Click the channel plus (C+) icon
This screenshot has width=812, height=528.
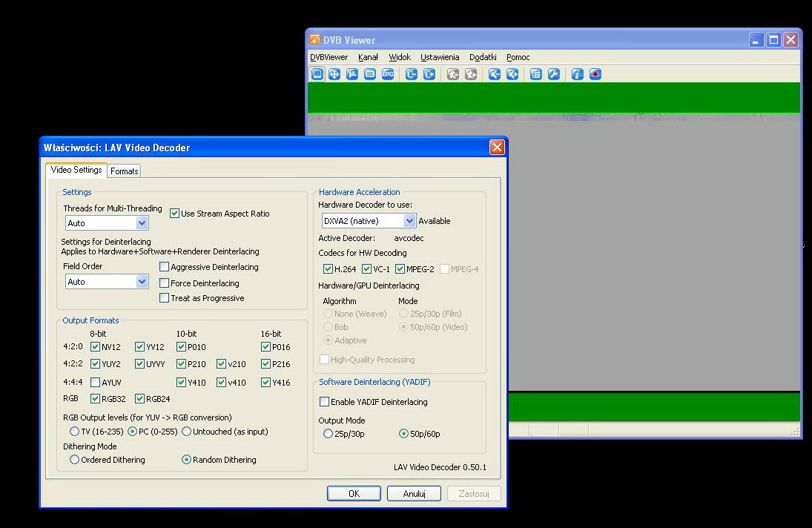point(429,74)
